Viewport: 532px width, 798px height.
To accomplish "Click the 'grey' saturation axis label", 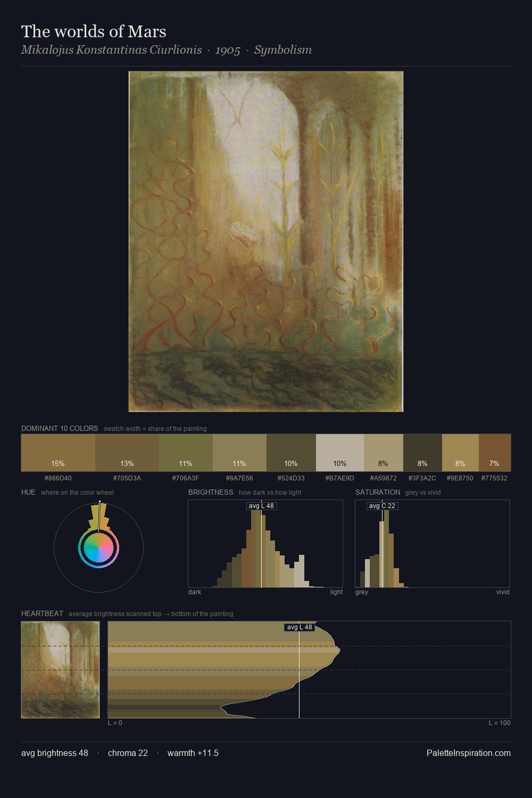I will click(362, 592).
